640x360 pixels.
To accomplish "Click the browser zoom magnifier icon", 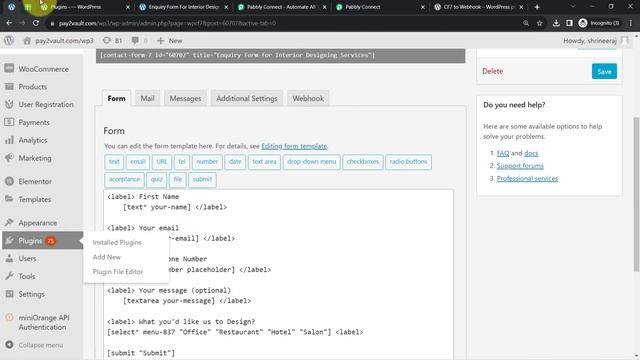I will (526, 23).
